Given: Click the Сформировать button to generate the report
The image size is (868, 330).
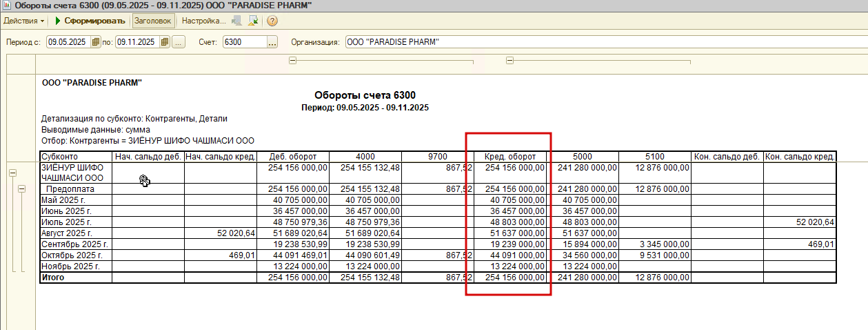Looking at the screenshot, I should [x=90, y=21].
